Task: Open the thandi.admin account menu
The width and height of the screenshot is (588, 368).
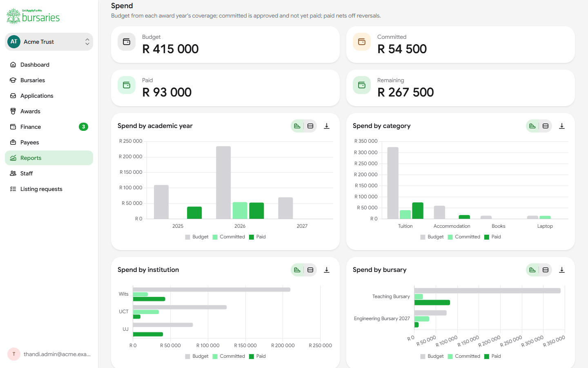Action: (49, 354)
